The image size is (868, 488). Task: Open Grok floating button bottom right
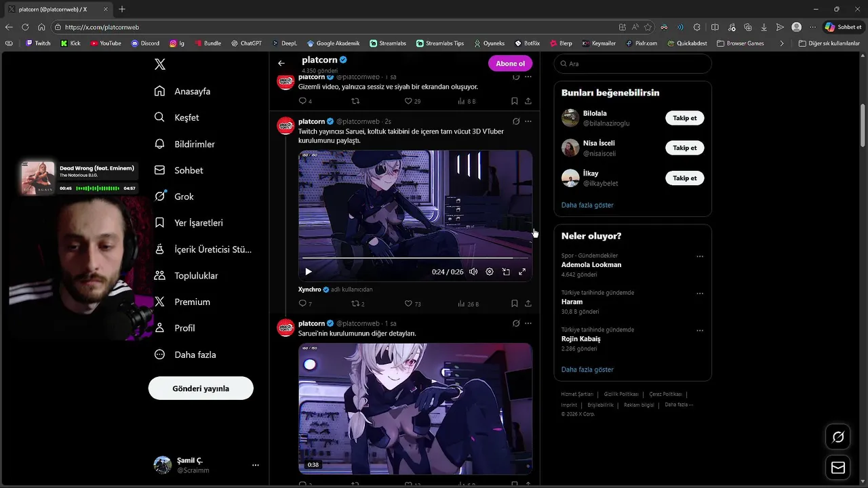[838, 437]
